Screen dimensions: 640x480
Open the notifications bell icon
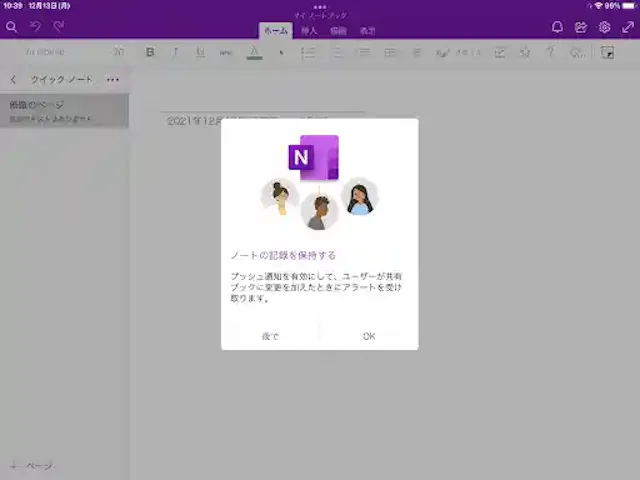point(557,27)
